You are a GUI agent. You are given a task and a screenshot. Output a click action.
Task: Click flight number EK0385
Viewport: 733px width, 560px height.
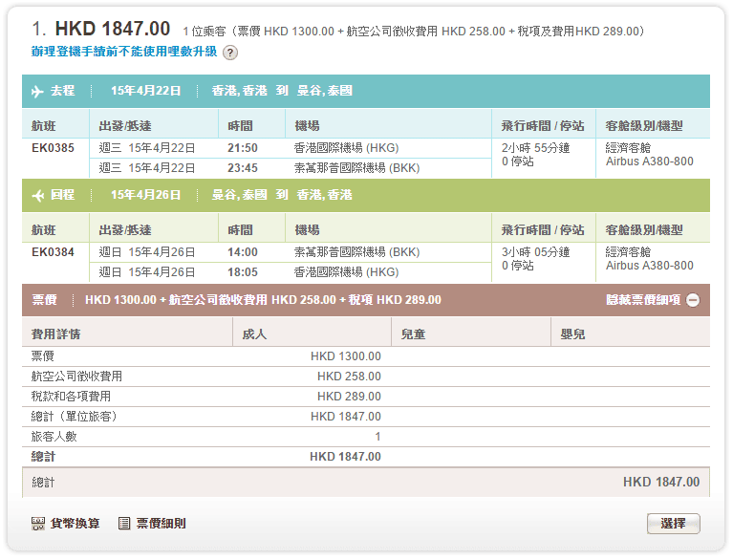(53, 148)
